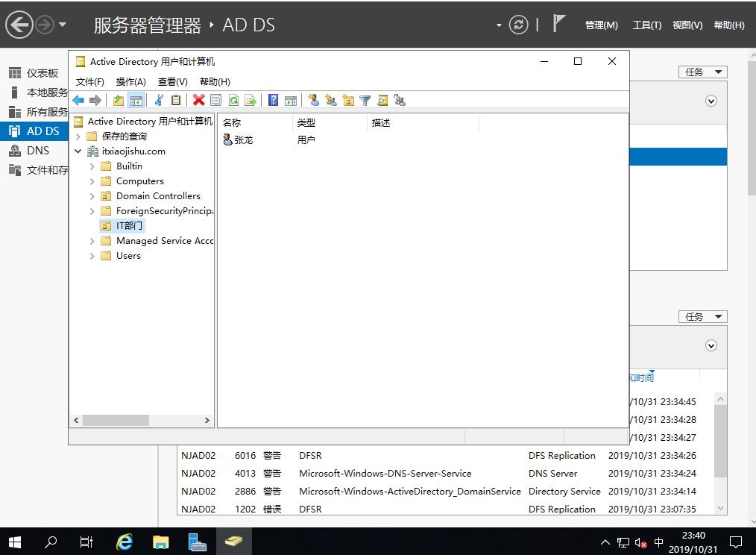The width and height of the screenshot is (756, 555).
Task: Click the red Delete icon on the toolbar
Action: tap(198, 100)
